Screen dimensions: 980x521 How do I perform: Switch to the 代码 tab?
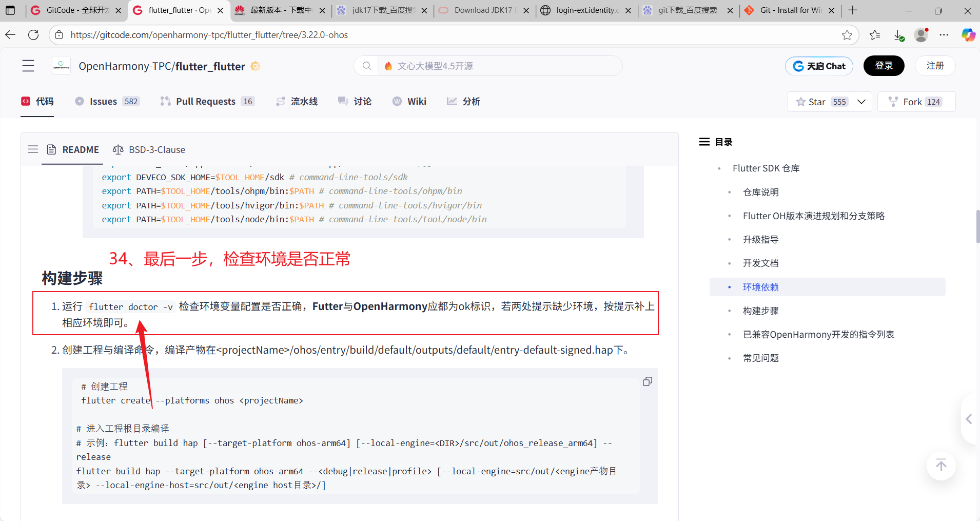(37, 101)
